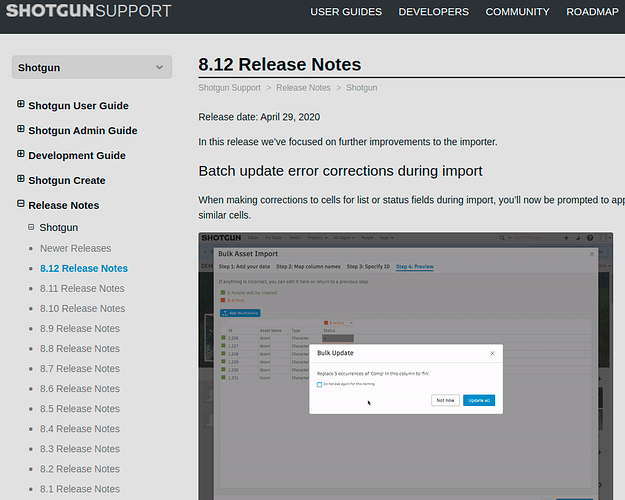Open 8.8 Release Notes

(80, 348)
